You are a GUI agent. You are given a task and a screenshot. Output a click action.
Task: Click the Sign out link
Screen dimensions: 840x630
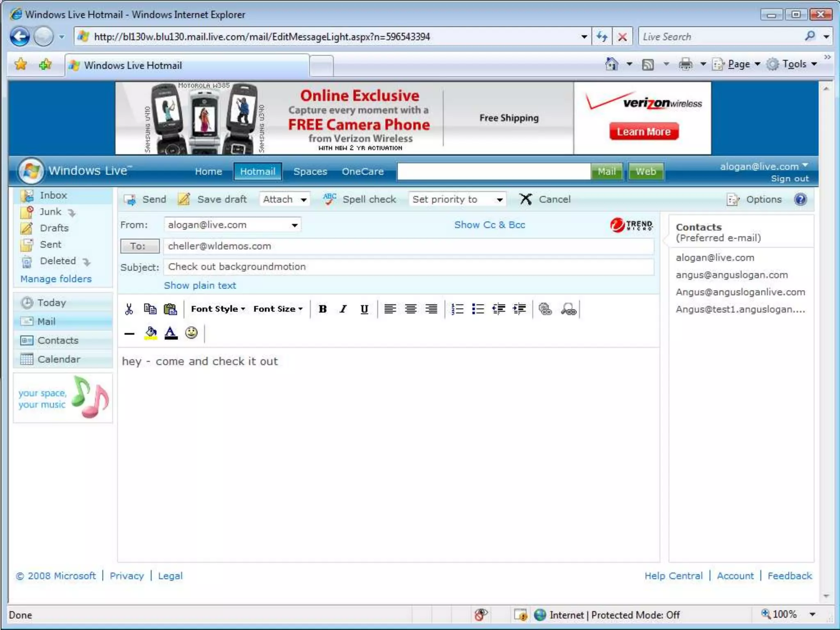point(790,179)
